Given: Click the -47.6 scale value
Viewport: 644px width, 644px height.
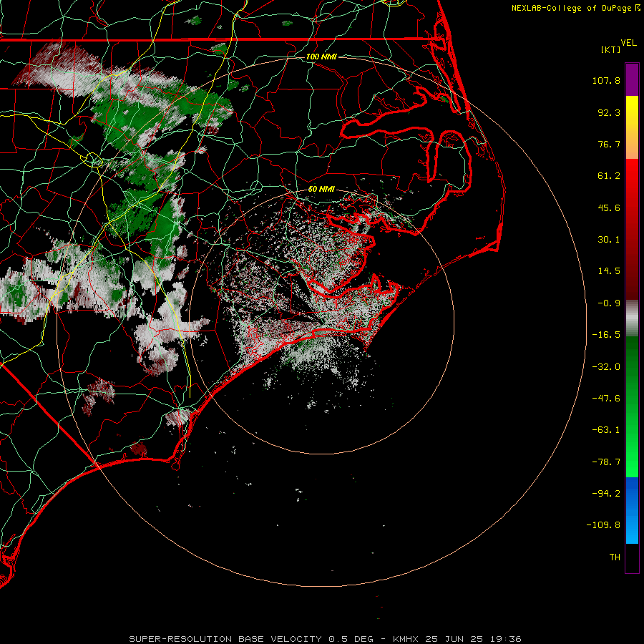Looking at the screenshot, I should [x=606, y=399].
